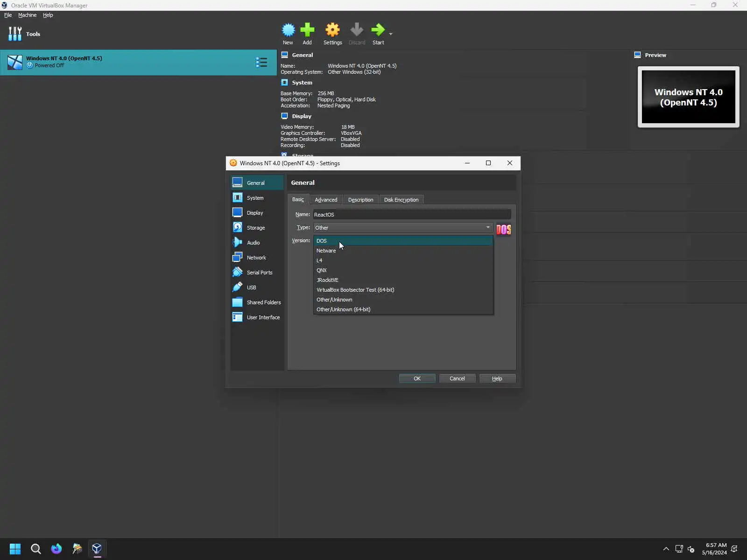
Task: Open the Display category in settings sidebar
Action: tap(257, 212)
